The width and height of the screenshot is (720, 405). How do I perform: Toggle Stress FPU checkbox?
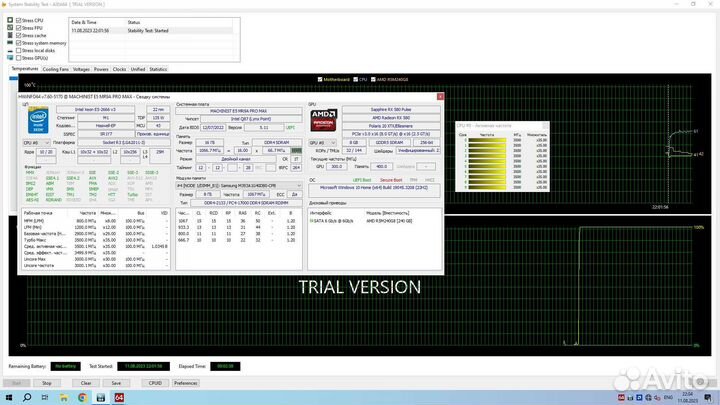pyautogui.click(x=19, y=28)
